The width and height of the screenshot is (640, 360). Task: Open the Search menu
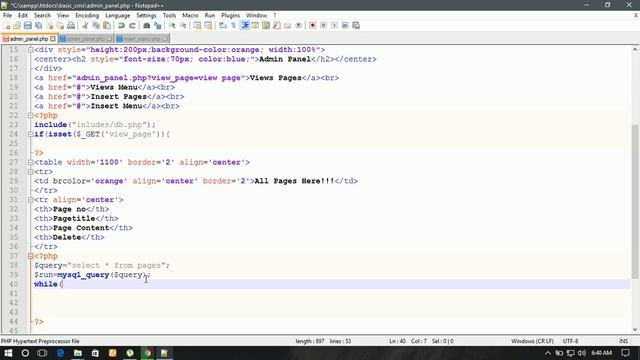tap(42, 15)
